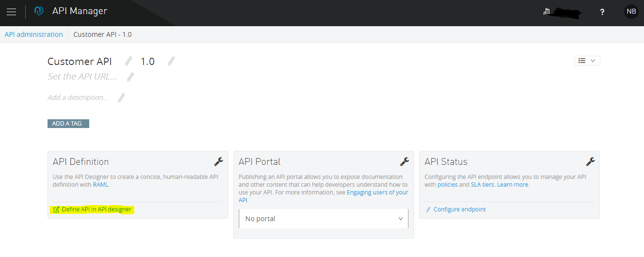This screenshot has width=644, height=257.
Task: Edit version 1.0 with pencil icon
Action: pos(171,61)
